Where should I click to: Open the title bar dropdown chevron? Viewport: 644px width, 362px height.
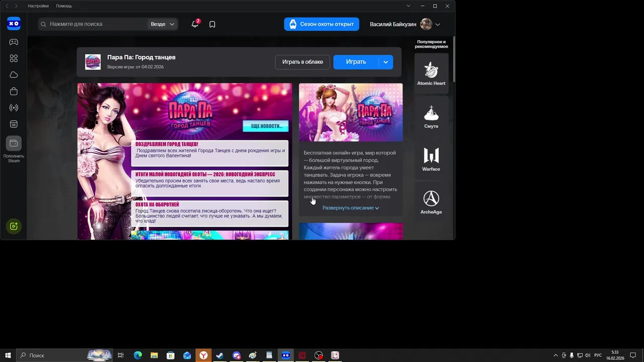tap(409, 6)
